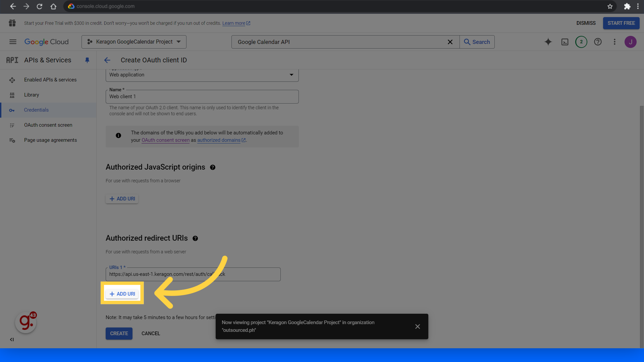The image size is (644, 362).
Task: Open the browser home page icon
Action: 53,6
